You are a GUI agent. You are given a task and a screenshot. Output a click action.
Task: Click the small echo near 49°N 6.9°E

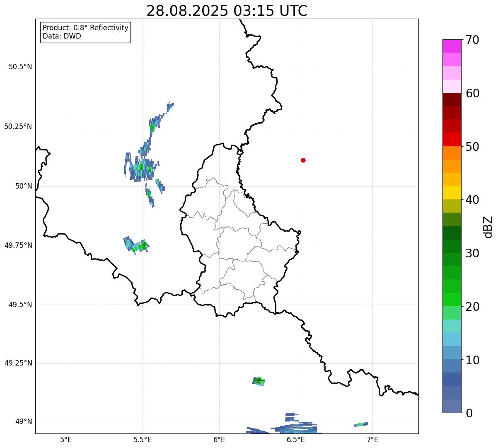[x=361, y=424]
